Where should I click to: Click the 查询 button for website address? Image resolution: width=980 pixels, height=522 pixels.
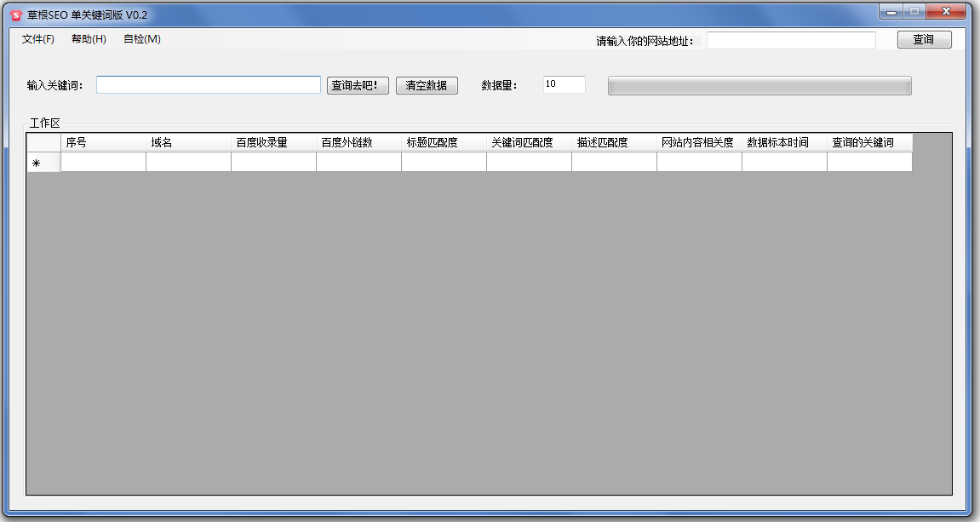click(925, 40)
